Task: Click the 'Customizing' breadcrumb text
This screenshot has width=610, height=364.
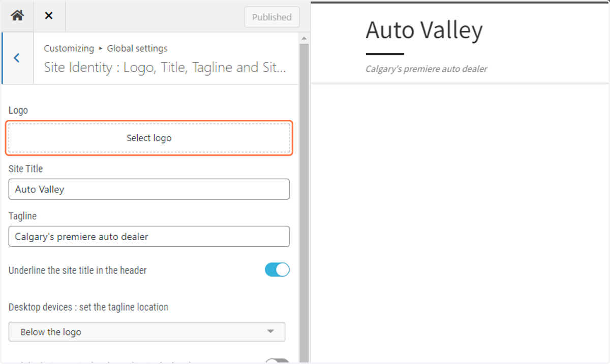Action: (x=69, y=48)
